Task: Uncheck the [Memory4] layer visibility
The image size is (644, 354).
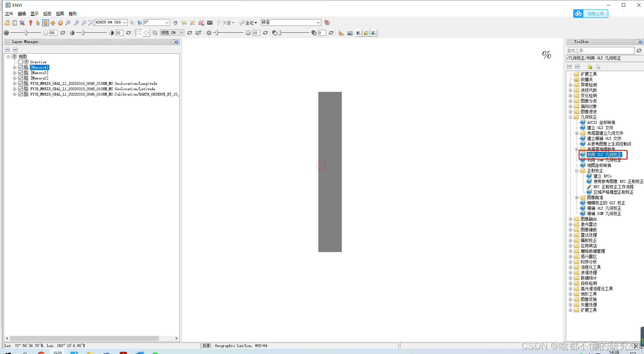Action: [21, 67]
